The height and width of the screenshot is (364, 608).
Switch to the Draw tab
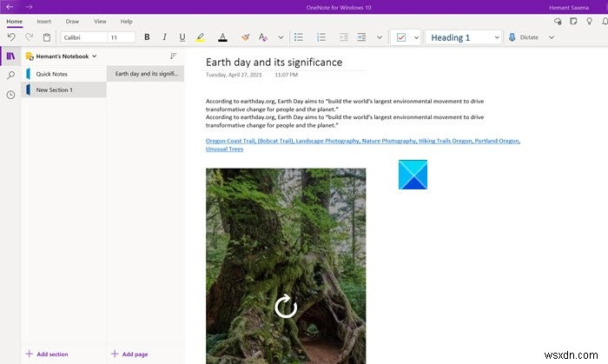72,22
